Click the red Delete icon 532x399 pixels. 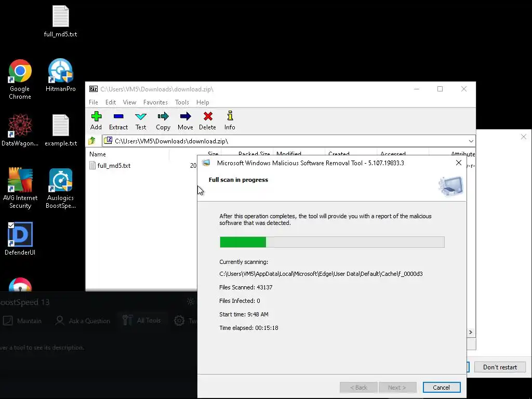click(x=207, y=121)
